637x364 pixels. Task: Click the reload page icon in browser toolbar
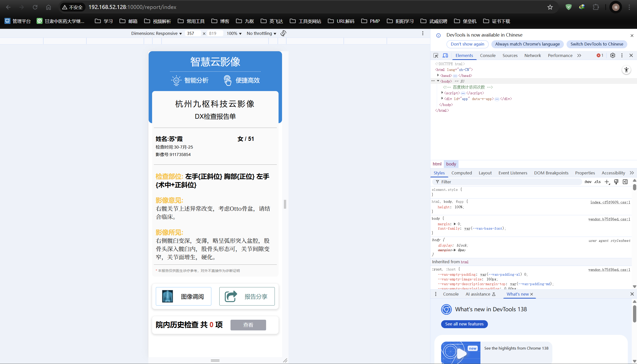pos(35,7)
